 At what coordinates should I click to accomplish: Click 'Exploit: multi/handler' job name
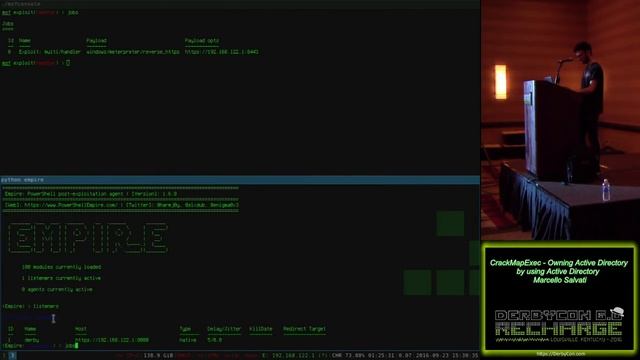point(49,52)
